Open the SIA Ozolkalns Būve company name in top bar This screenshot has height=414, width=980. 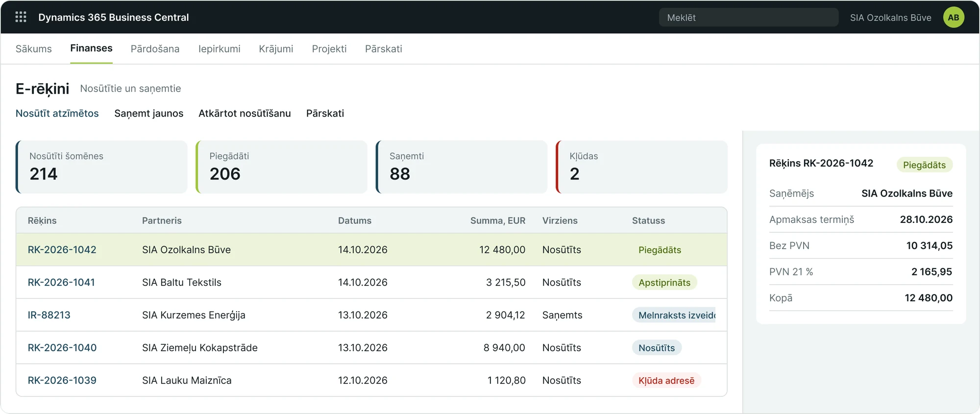[x=890, y=18]
